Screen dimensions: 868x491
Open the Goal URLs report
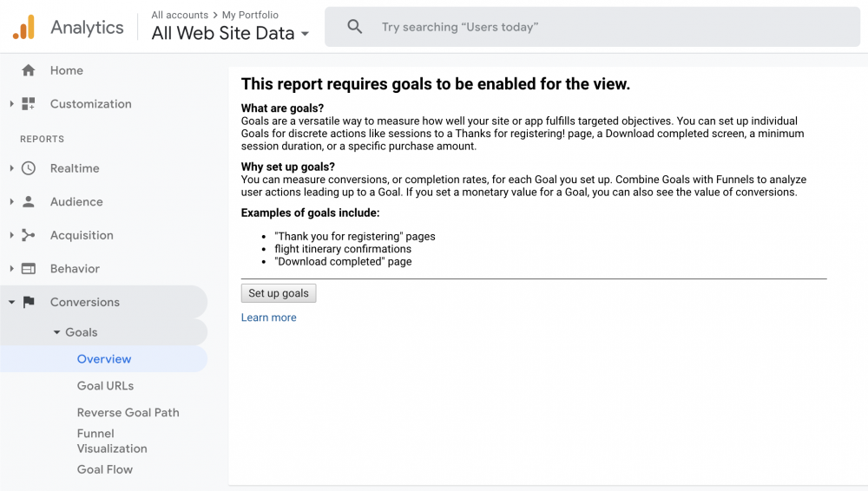[x=105, y=386]
